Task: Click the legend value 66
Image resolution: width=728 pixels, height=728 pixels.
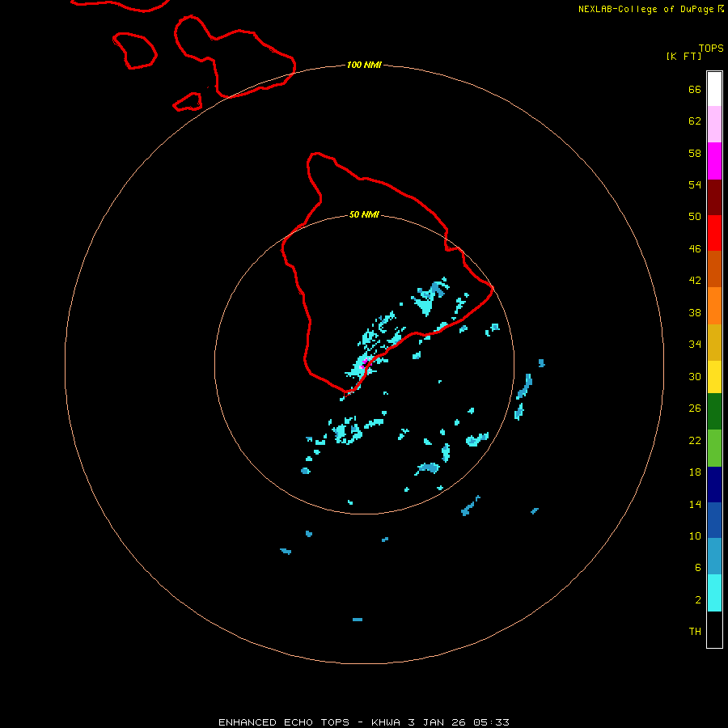Action: 695,89
